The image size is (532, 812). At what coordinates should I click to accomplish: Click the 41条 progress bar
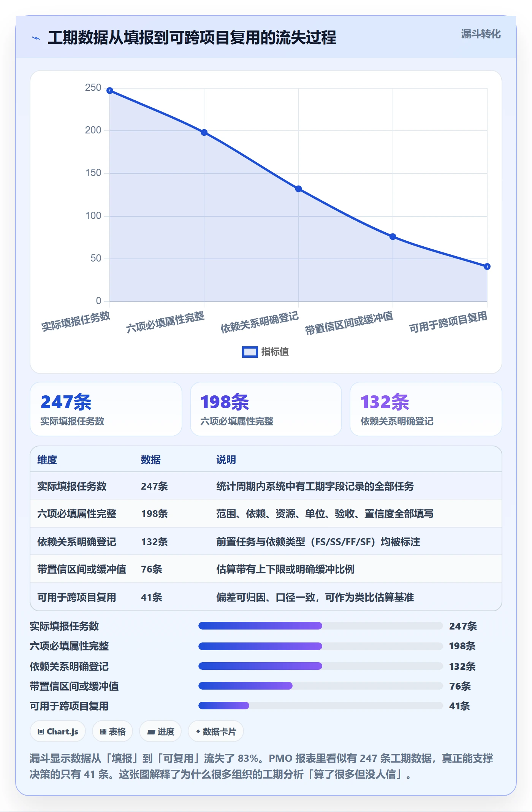(x=321, y=706)
